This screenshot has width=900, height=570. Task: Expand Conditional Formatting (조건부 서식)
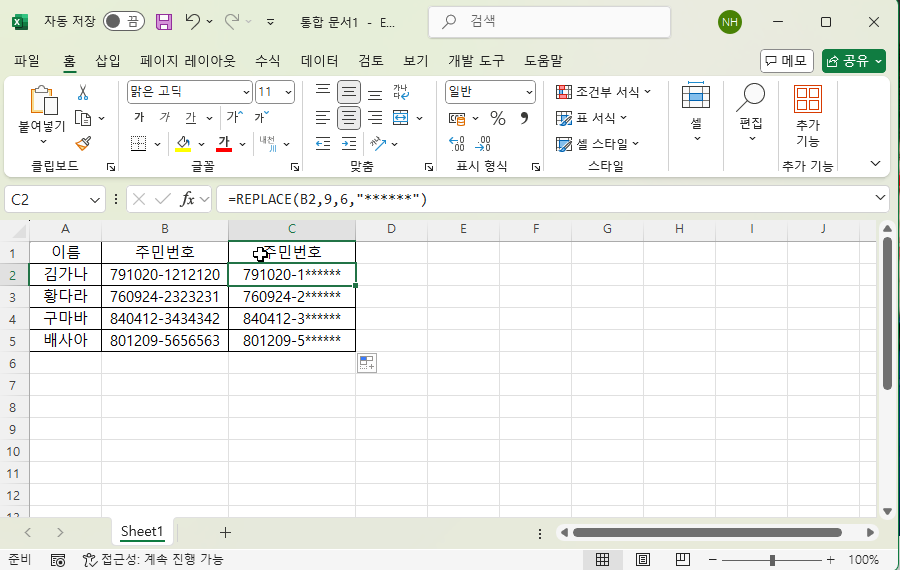[x=604, y=92]
